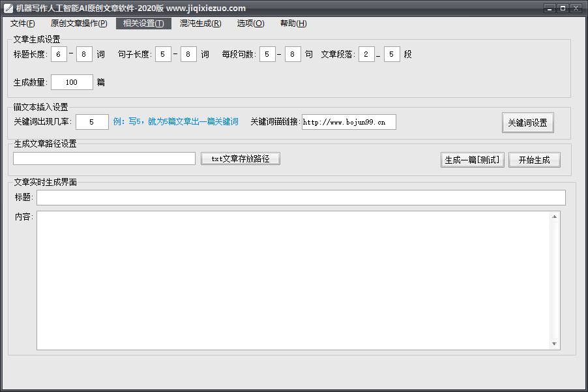This screenshot has height=392, width=588.
Task: Open the 混沌生成(R) menu
Action: 200,23
